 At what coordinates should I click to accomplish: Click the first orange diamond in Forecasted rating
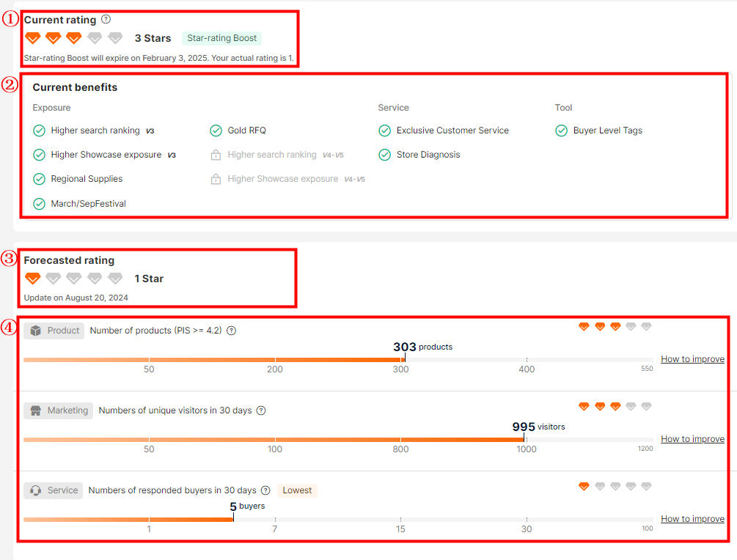pyautogui.click(x=32, y=279)
